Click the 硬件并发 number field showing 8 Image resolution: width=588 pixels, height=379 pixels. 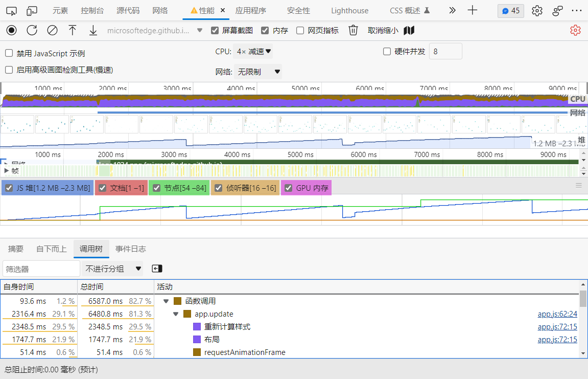(x=445, y=52)
